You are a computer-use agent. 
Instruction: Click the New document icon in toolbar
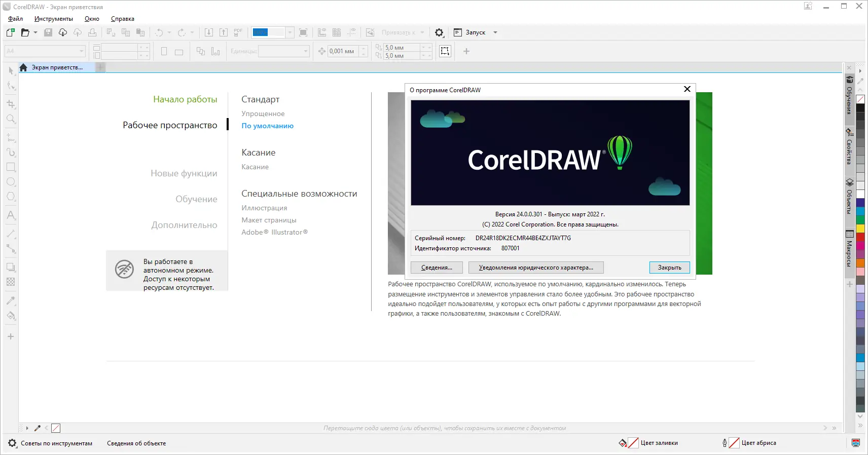tap(10, 32)
